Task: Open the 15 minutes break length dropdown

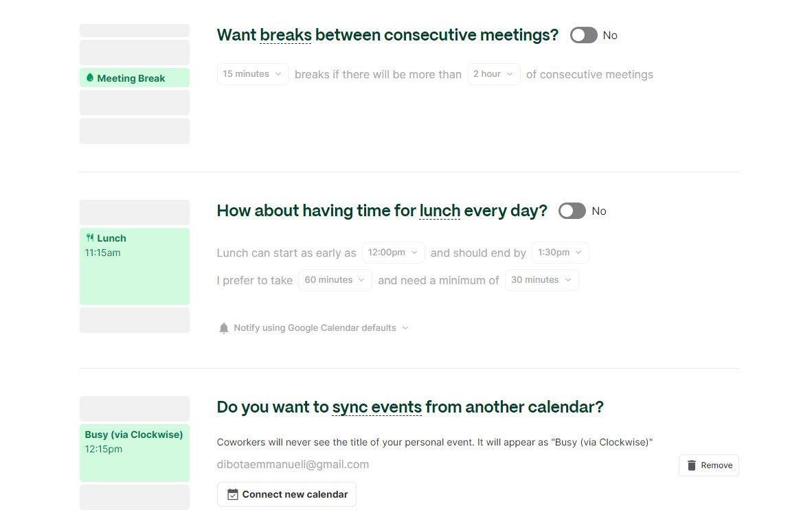Action: tap(252, 74)
